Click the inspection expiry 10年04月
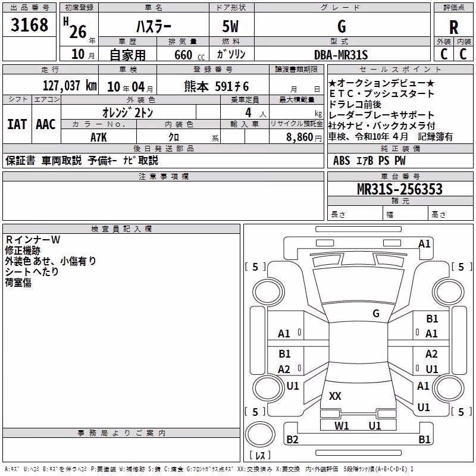This screenshot has width=476, height=476. point(130,87)
